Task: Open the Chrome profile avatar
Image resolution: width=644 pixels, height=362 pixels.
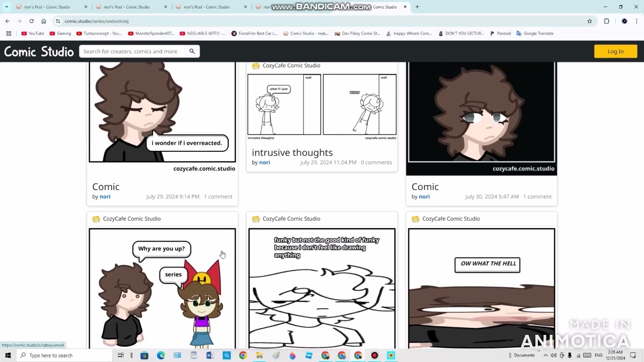Action: (x=624, y=21)
